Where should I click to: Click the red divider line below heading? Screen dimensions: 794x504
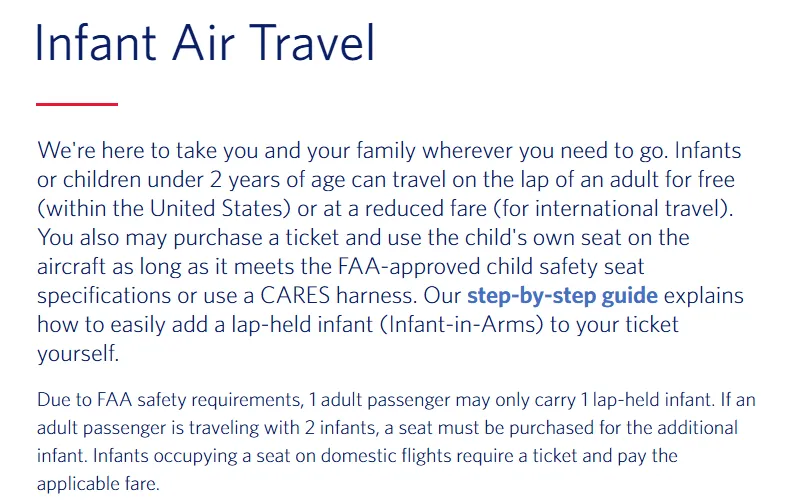[x=77, y=104]
